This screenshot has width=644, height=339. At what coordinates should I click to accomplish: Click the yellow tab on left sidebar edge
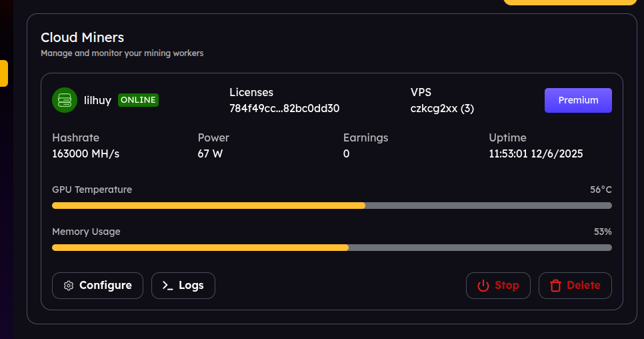coord(3,73)
